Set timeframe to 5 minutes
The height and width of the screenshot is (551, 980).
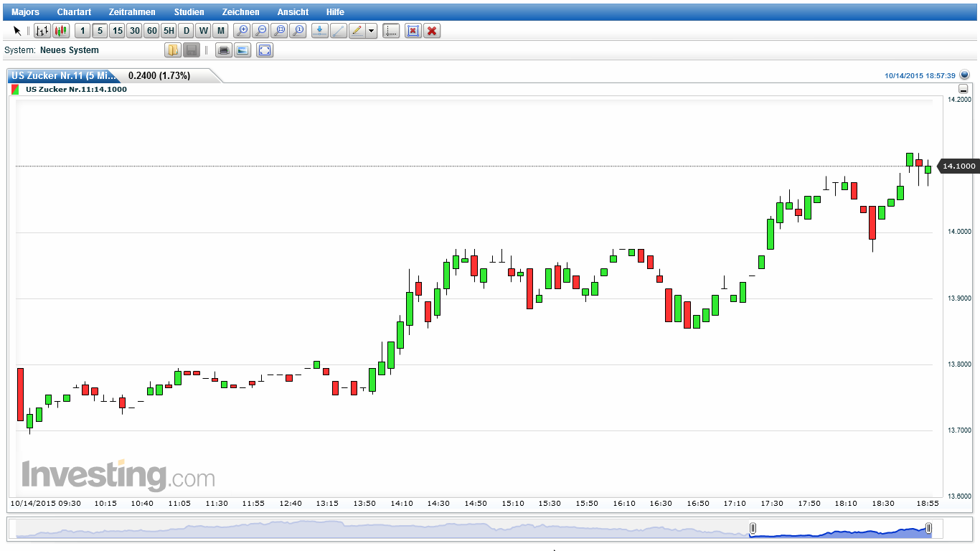(100, 31)
